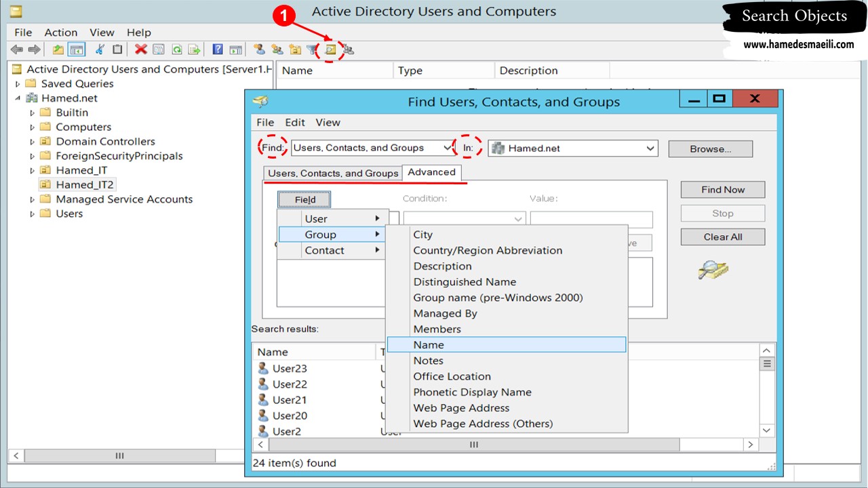Open the Condition dropdown
The height and width of the screenshot is (488, 868).
point(465,219)
